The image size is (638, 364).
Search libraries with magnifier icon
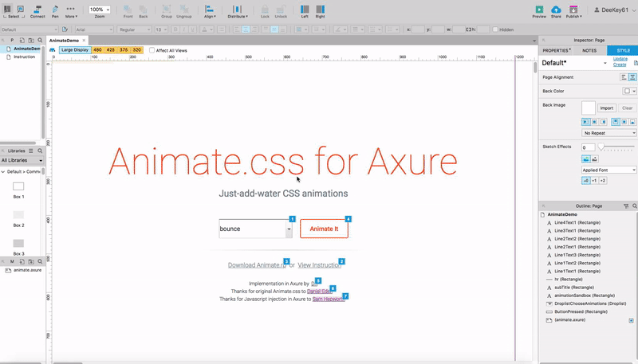click(40, 151)
